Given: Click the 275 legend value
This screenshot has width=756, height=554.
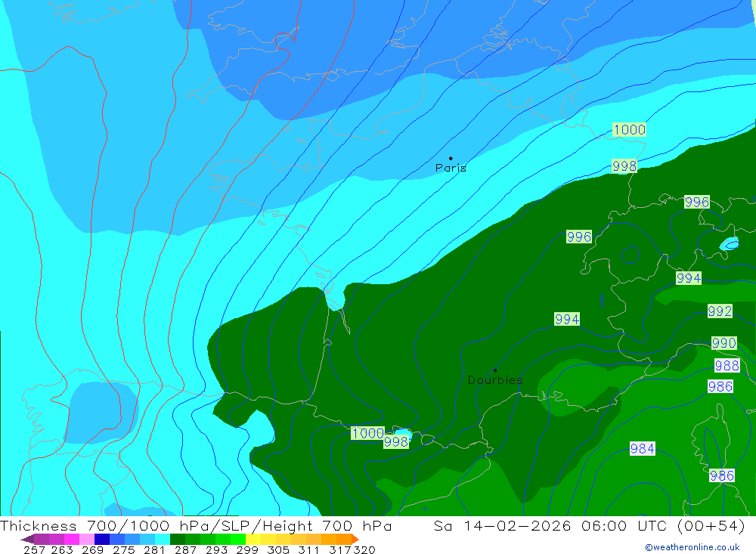Looking at the screenshot, I should [123, 549].
